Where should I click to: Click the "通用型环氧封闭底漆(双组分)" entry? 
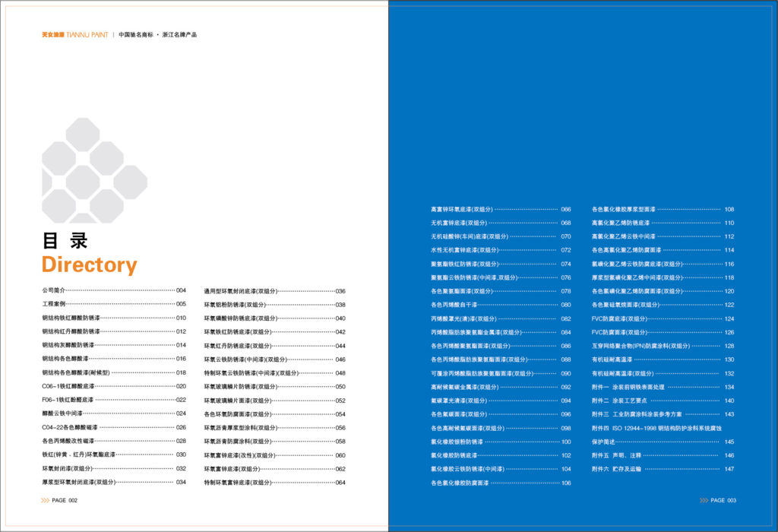(275, 291)
